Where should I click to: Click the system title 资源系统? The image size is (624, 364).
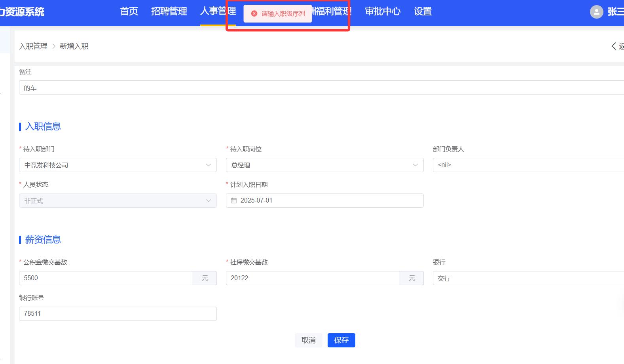(x=23, y=11)
